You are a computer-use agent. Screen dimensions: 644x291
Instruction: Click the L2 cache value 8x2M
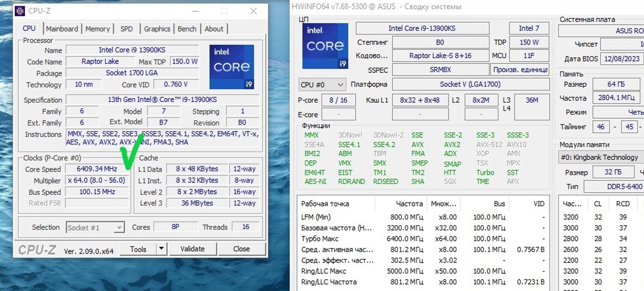(x=481, y=100)
